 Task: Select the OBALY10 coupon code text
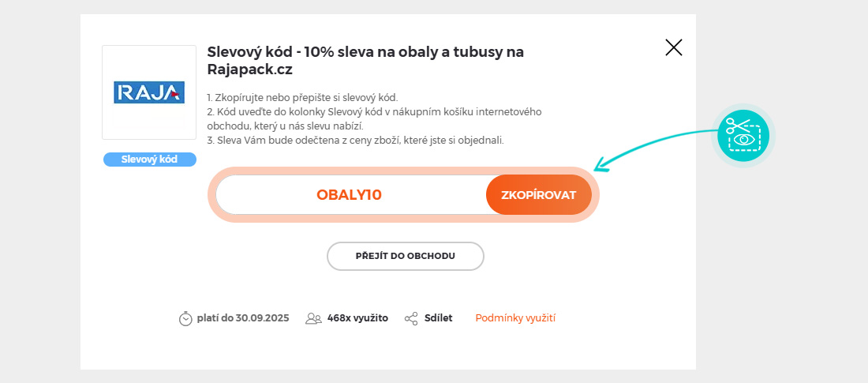349,195
